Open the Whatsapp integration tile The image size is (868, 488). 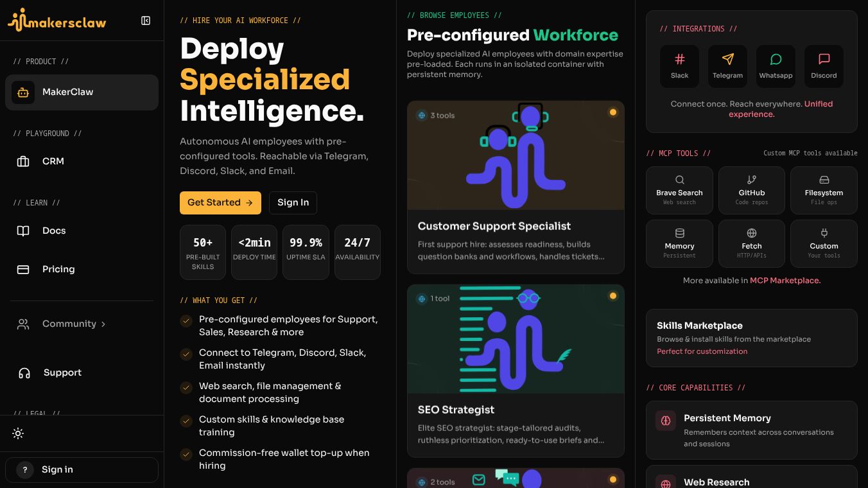776,66
